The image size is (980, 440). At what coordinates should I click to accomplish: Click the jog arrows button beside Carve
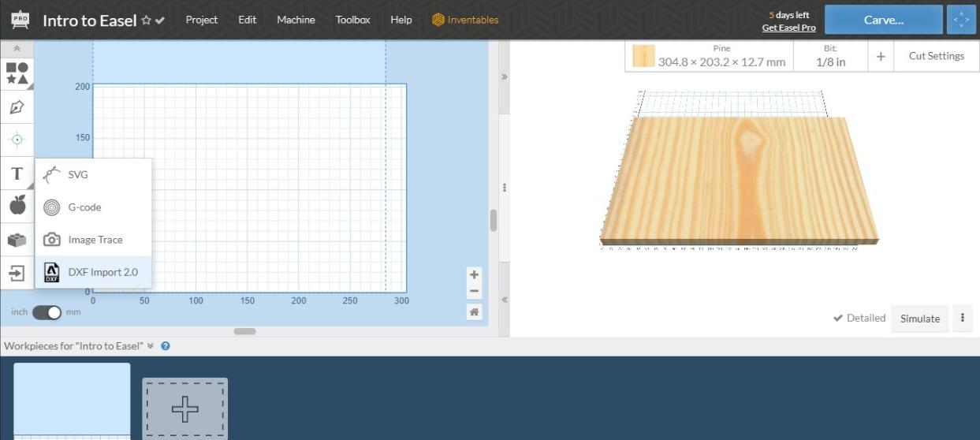coord(960,20)
